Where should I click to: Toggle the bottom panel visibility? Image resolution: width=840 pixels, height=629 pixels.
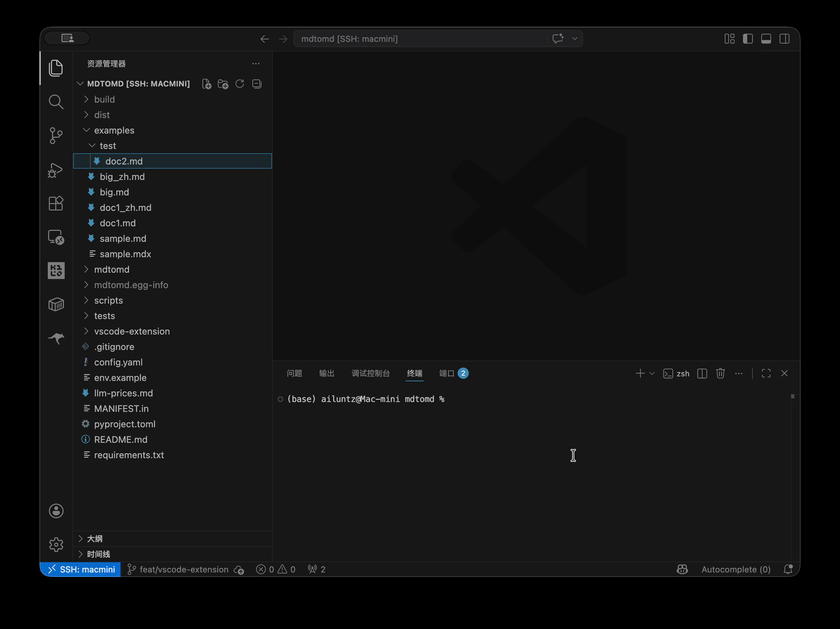point(766,39)
